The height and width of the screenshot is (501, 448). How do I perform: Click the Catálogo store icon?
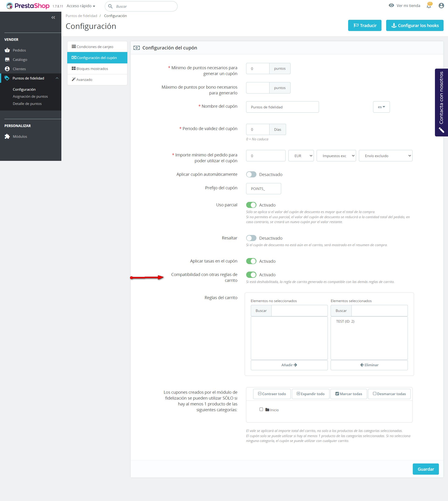point(7,59)
